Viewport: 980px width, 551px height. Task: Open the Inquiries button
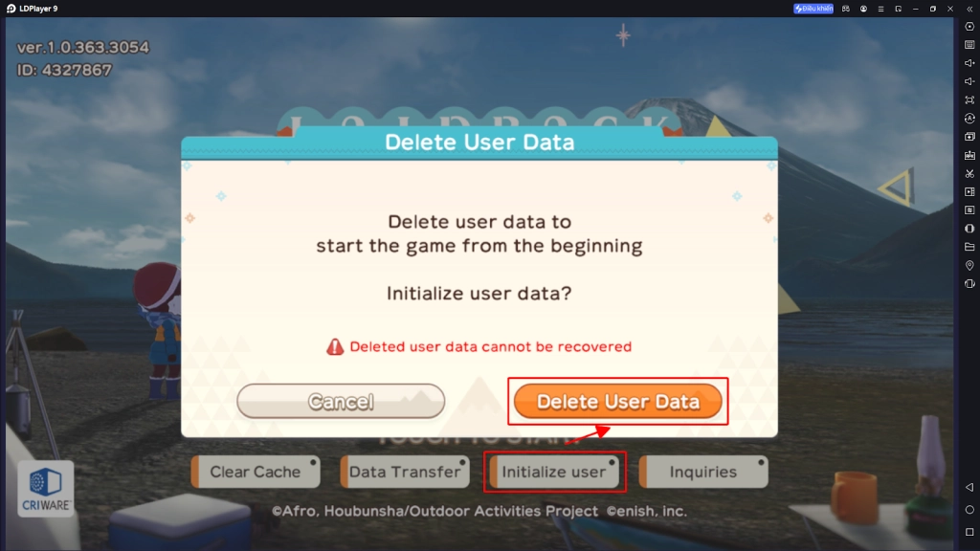click(x=703, y=472)
